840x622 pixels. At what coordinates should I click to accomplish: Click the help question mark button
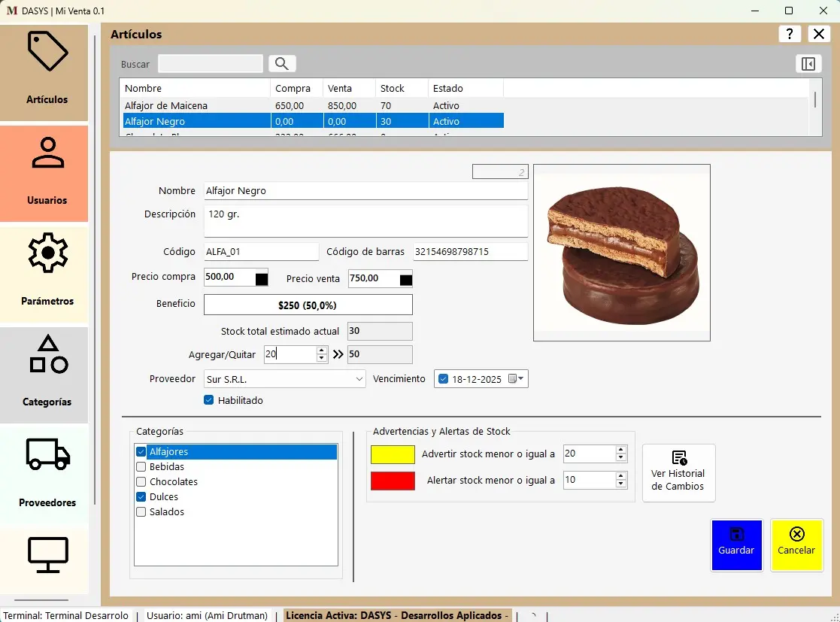[x=789, y=34]
